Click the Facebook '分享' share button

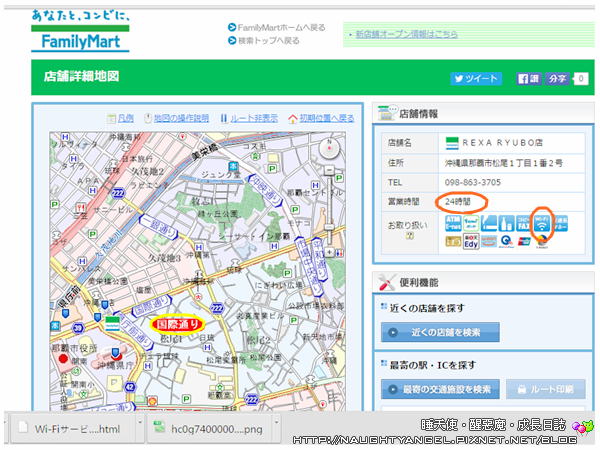[557, 78]
